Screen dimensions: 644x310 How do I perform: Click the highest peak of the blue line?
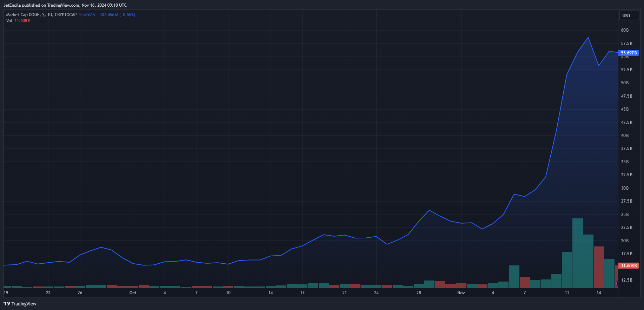click(x=588, y=38)
